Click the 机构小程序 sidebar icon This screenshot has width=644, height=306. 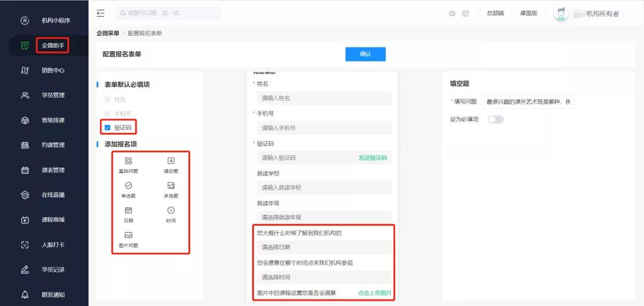coord(24,20)
